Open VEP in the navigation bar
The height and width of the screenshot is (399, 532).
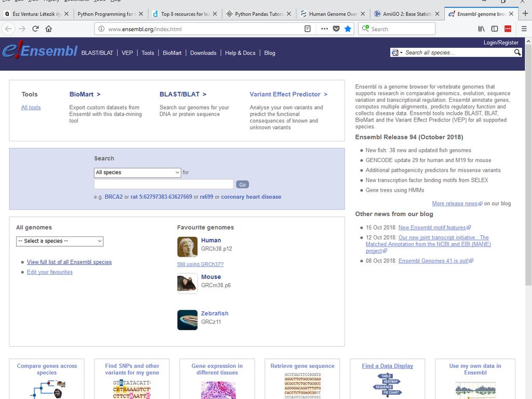(x=127, y=53)
